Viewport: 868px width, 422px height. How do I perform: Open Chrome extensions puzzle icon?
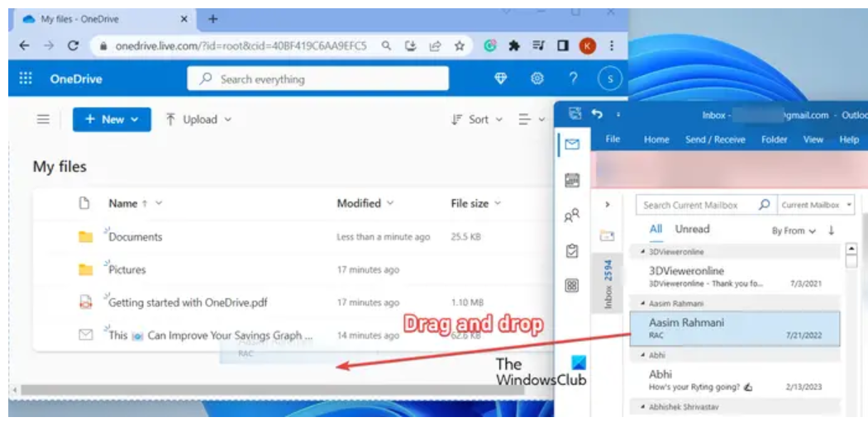click(x=514, y=46)
